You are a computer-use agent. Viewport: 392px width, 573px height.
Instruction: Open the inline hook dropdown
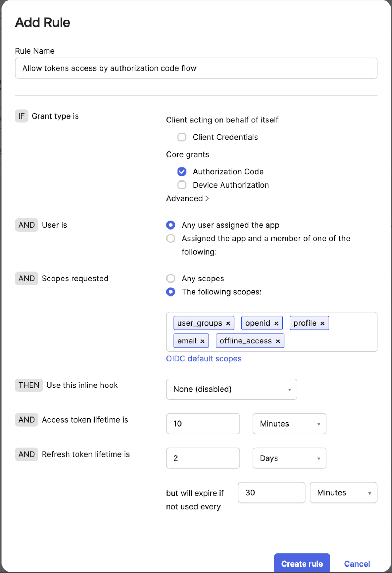(x=232, y=389)
